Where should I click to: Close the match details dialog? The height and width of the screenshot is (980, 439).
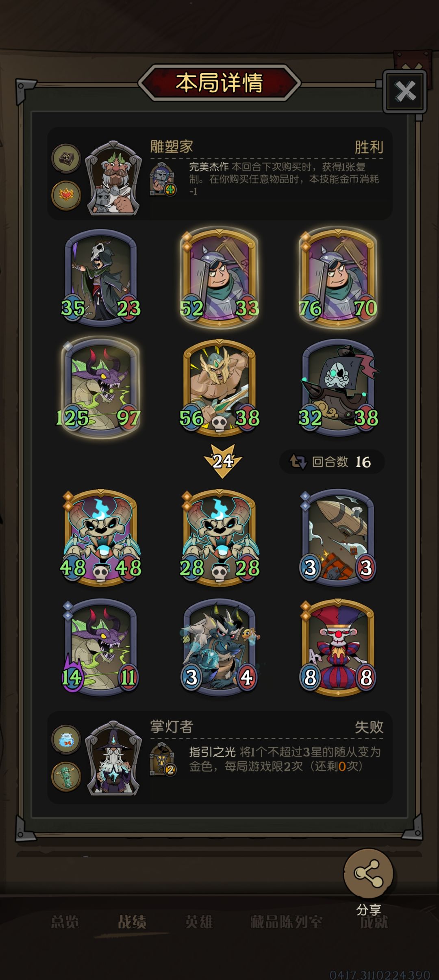pyautogui.click(x=405, y=91)
